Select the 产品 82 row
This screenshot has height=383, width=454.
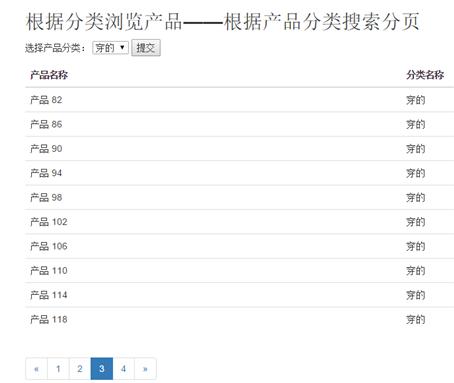(239, 100)
